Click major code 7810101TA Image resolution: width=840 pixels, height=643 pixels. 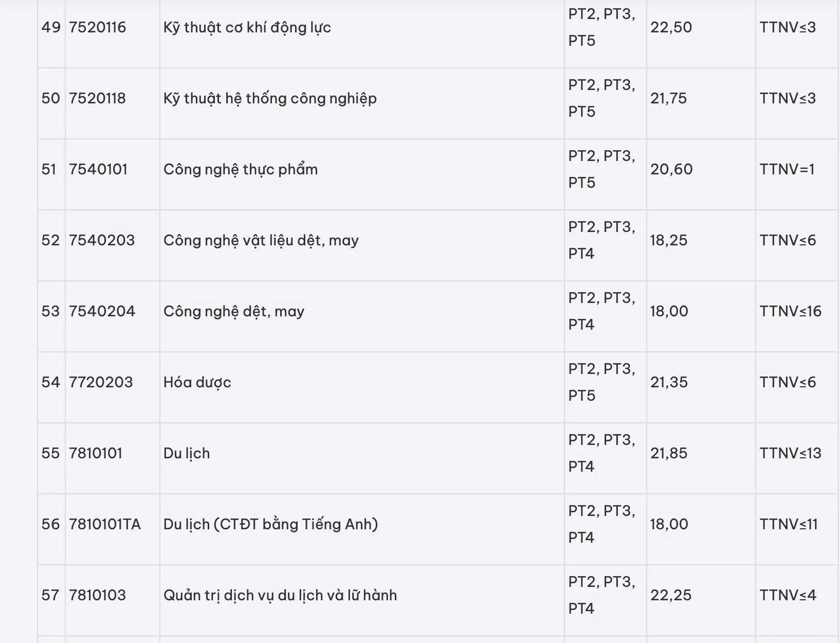[x=104, y=524]
